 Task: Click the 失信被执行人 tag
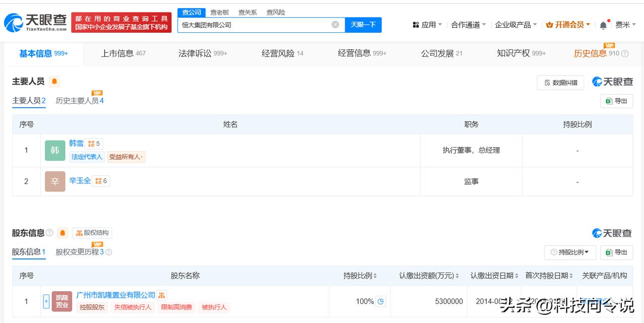(133, 307)
